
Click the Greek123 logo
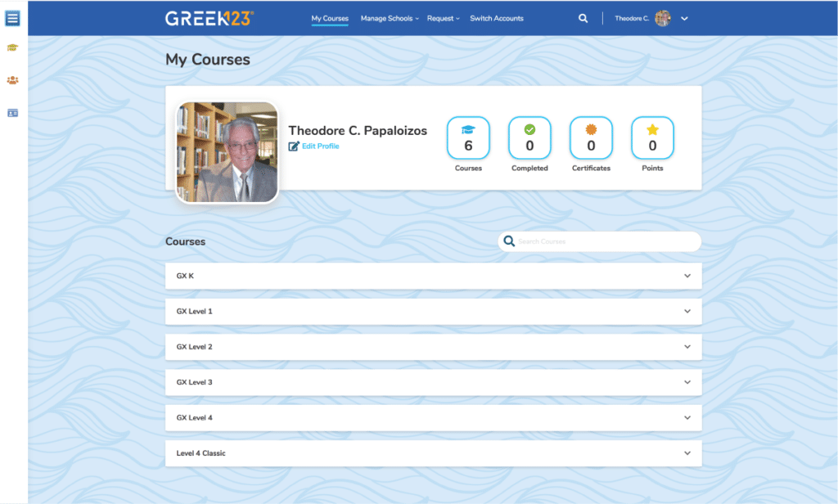(209, 19)
